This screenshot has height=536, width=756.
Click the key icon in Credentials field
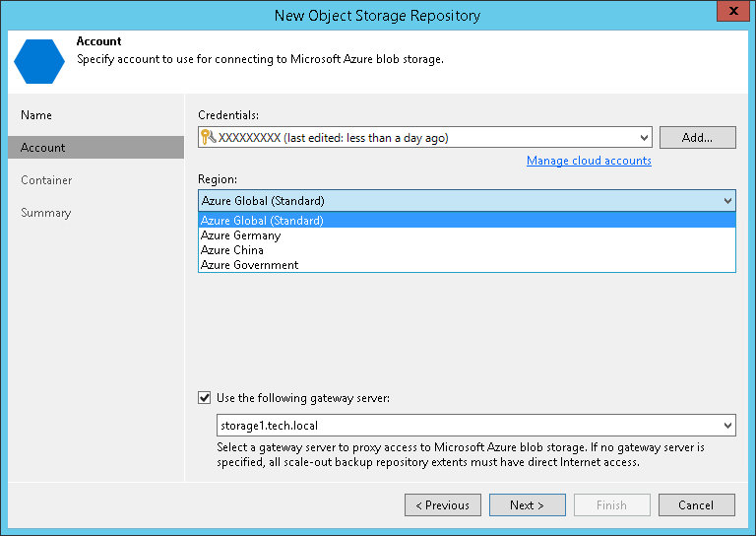point(208,138)
